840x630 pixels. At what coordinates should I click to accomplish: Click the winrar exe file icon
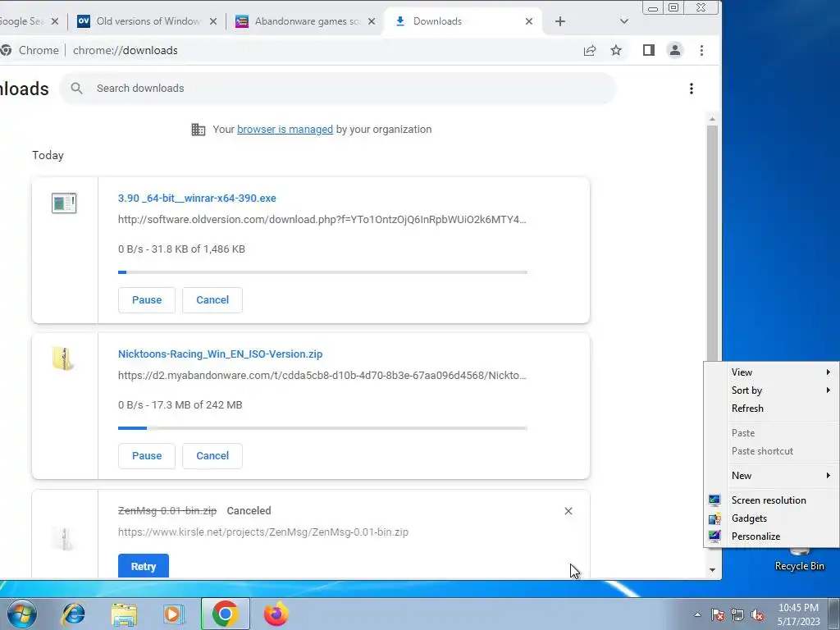[64, 203]
